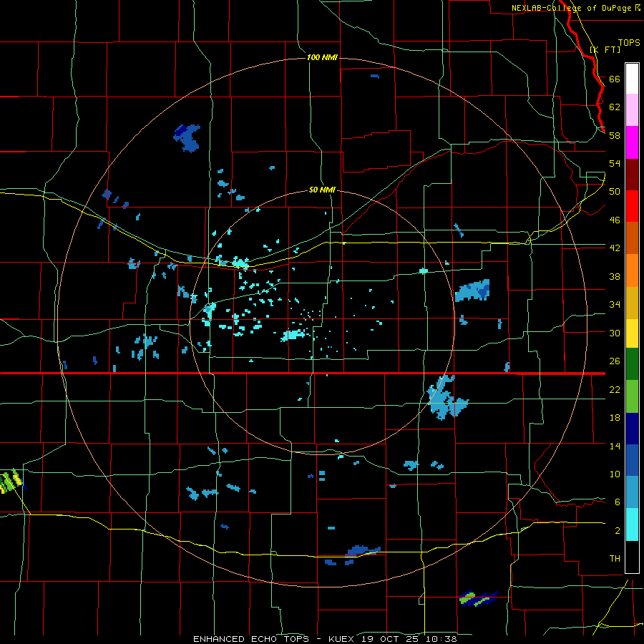
Task: Click the dark blue echo on southern 100 NMI ring
Action: tap(363, 550)
